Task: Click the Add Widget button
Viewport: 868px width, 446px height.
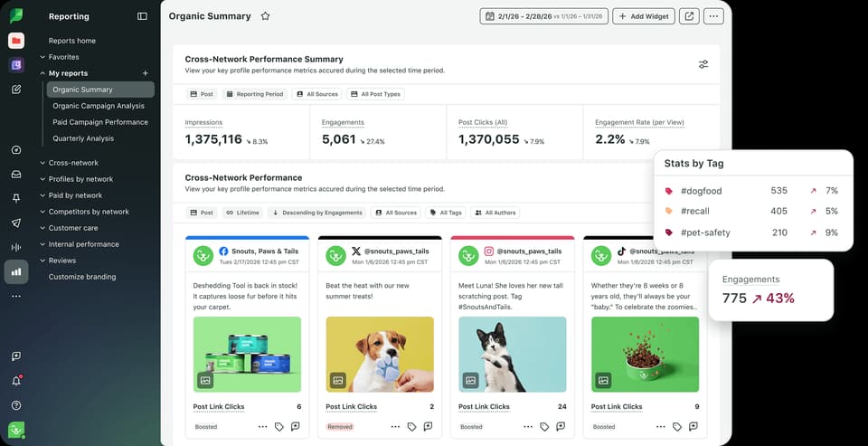Action: (x=643, y=16)
